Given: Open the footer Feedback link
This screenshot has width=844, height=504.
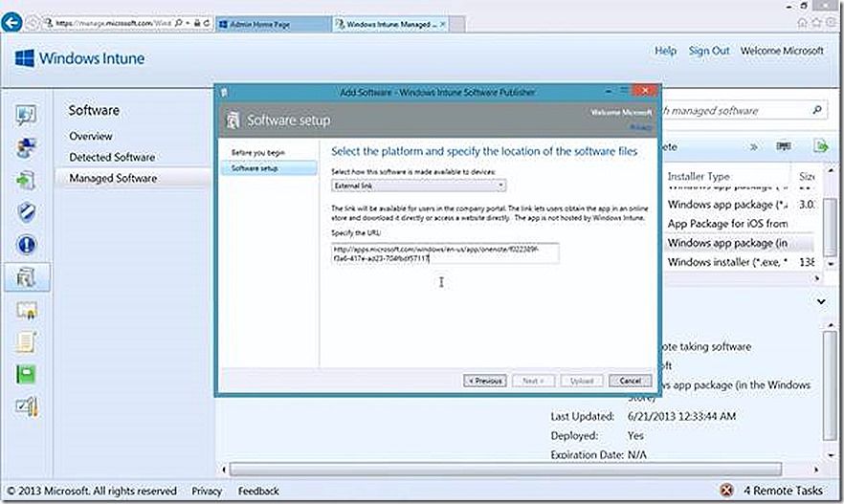Looking at the screenshot, I should click(x=258, y=491).
